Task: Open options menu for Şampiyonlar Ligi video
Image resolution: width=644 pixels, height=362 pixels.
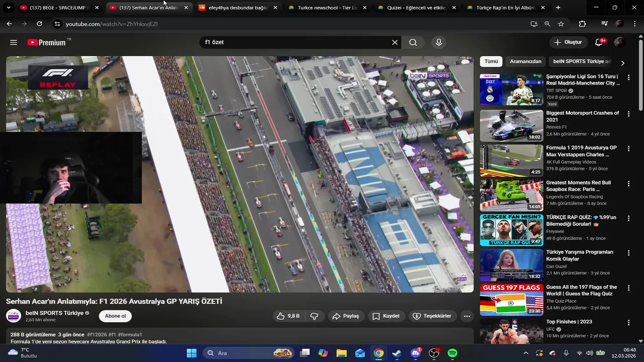Action: [x=628, y=79]
